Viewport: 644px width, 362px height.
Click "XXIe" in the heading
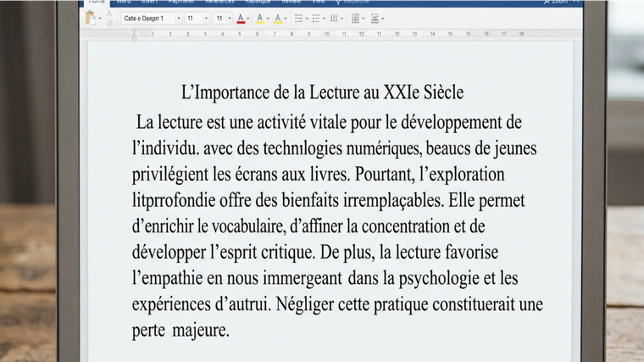pos(402,92)
